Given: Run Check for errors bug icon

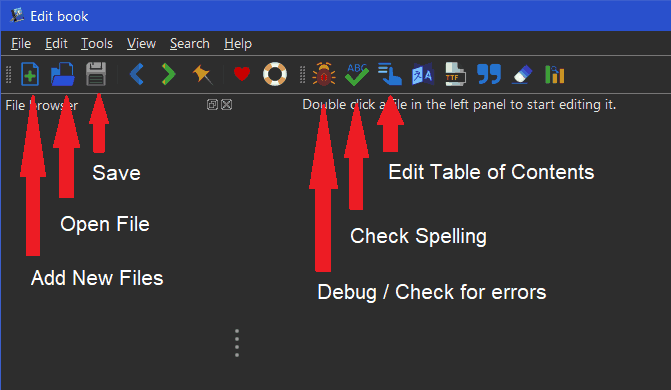Looking at the screenshot, I should click(324, 74).
